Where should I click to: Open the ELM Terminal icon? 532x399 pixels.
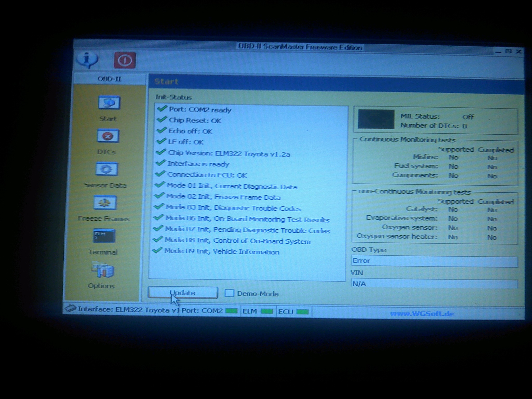coord(104,236)
